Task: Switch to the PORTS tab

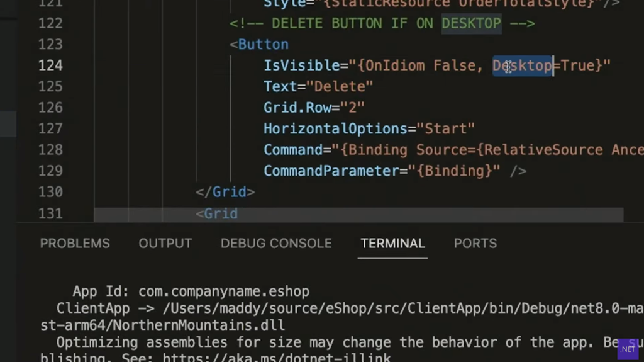Action: pyautogui.click(x=475, y=243)
